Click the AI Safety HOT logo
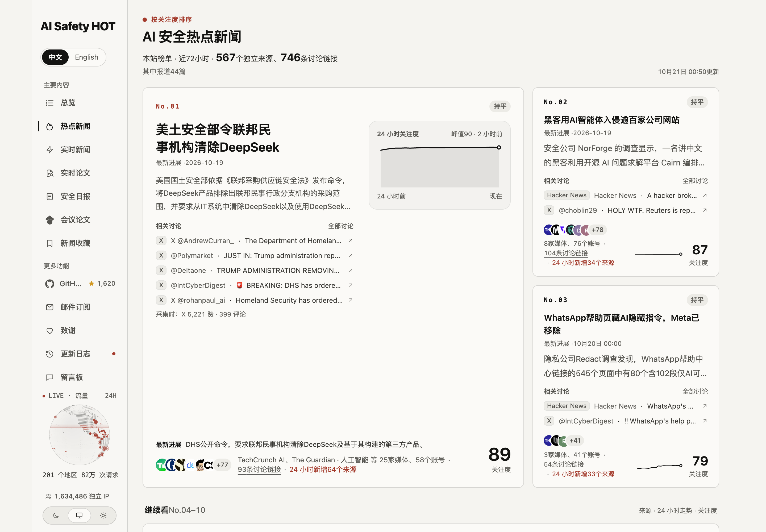This screenshot has width=766, height=532. (78, 26)
